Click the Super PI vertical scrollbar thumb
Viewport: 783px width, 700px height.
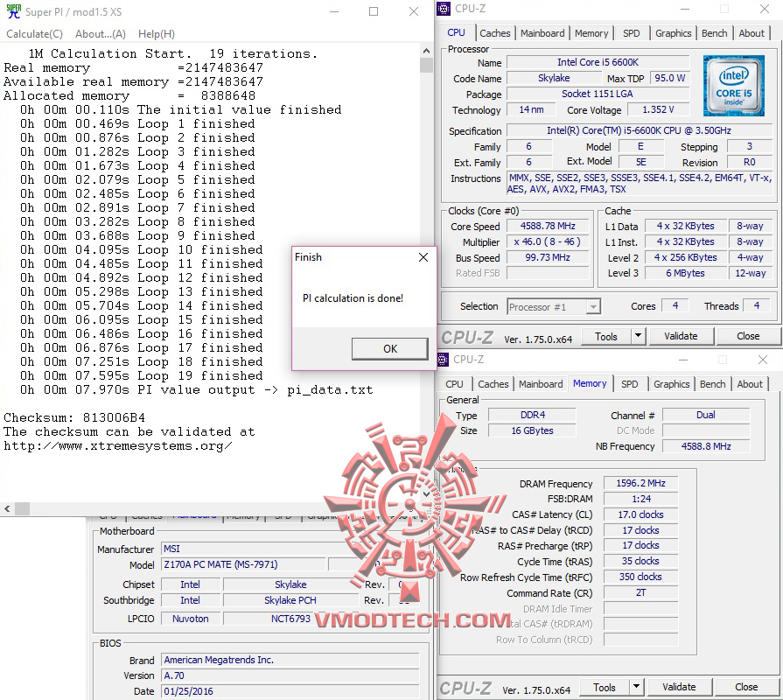pos(426,65)
